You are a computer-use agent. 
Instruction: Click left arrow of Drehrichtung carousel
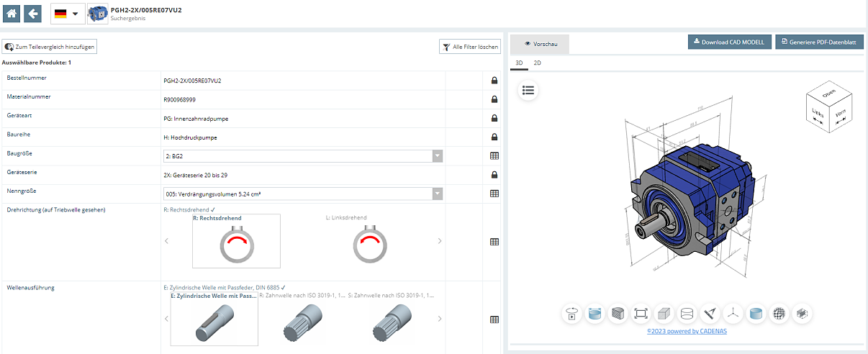click(167, 241)
